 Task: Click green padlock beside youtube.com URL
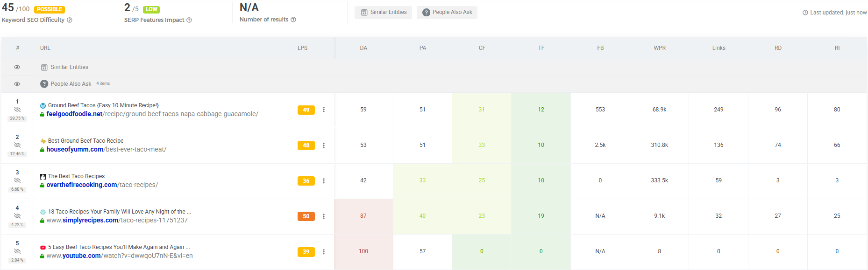tap(42, 256)
